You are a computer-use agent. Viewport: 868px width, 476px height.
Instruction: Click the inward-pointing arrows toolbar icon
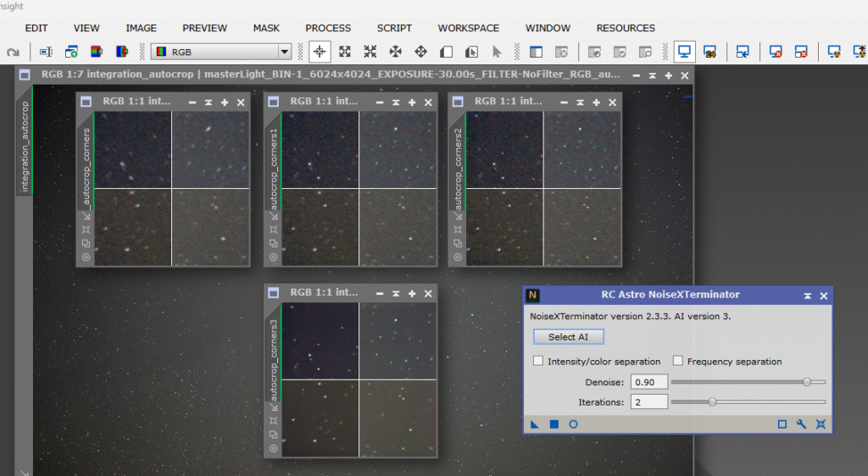(x=370, y=52)
